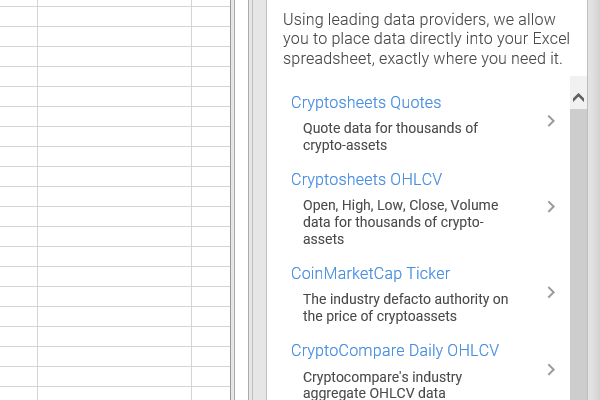Choose CryptoCompare Daily OHLCV provider
The height and width of the screenshot is (400, 600).
point(395,351)
